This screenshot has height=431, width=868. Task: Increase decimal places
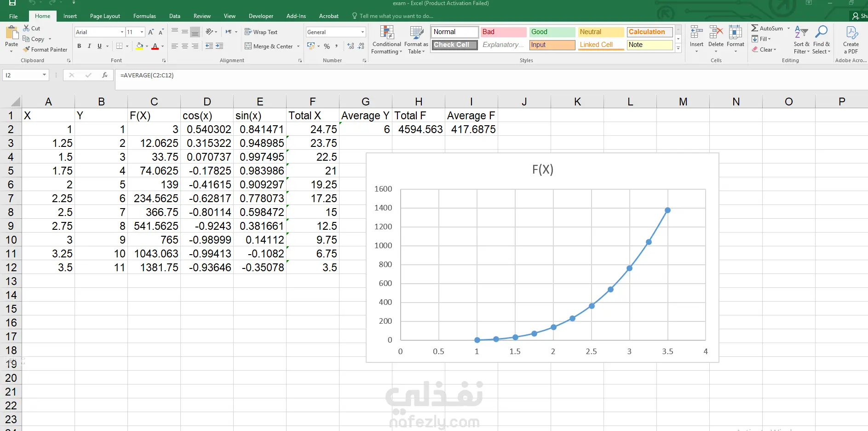351,46
